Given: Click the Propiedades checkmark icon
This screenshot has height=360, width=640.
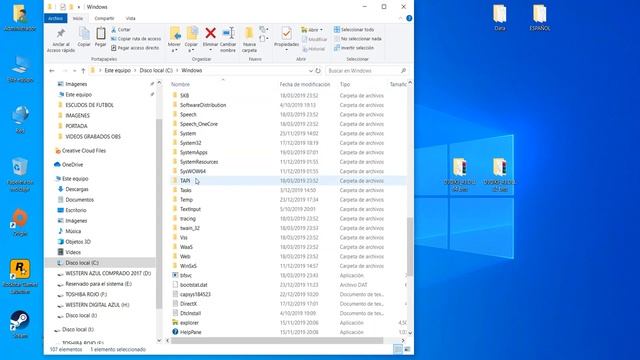Looking at the screenshot, I should pos(287,33).
